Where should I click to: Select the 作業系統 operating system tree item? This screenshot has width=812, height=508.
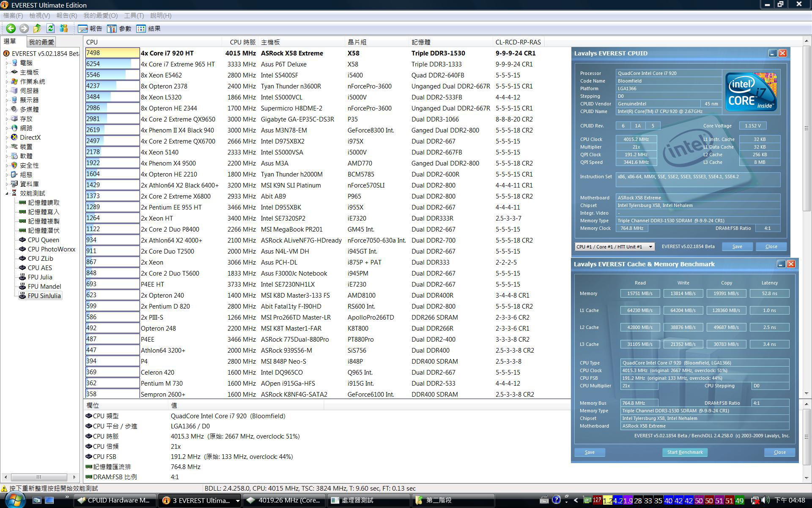tap(32, 81)
